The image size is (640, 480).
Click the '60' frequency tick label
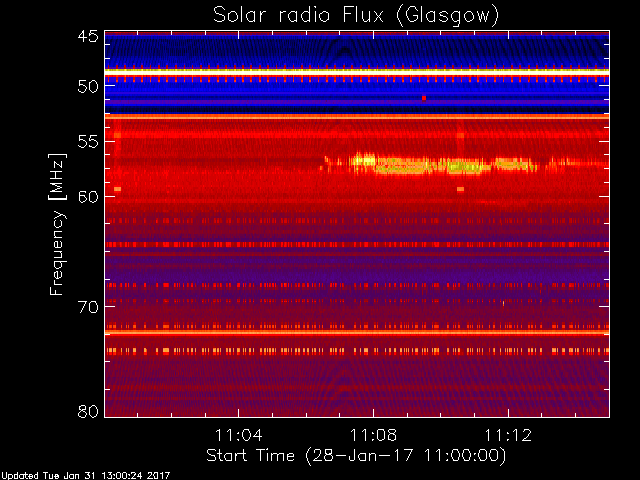[x=88, y=196]
